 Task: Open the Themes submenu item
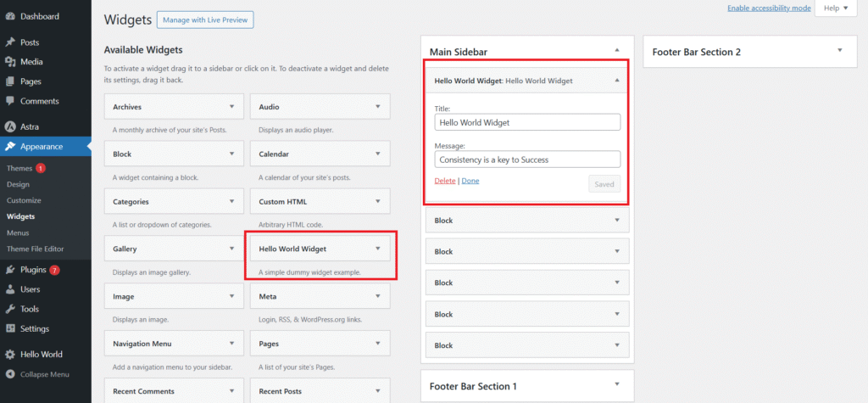click(x=19, y=168)
